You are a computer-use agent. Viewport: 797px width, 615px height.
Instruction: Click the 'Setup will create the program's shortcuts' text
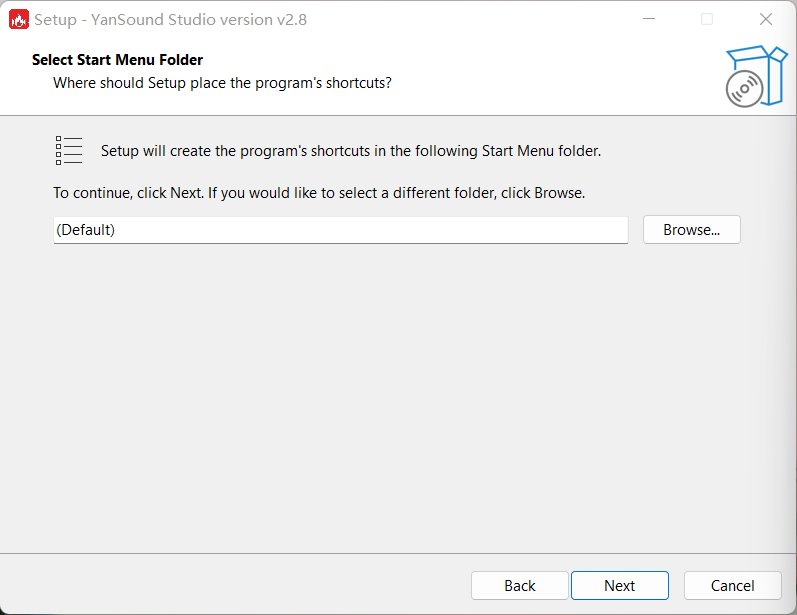[x=351, y=151]
